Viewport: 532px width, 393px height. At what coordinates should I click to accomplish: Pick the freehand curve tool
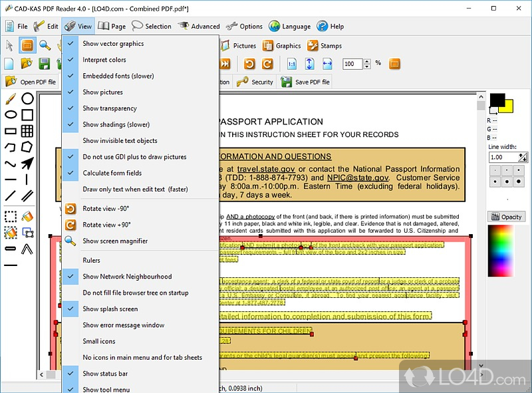point(10,164)
